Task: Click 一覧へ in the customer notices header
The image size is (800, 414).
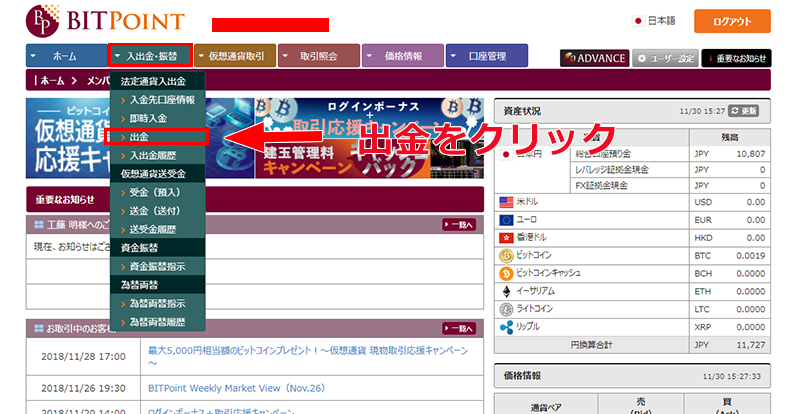Action: tap(459, 329)
